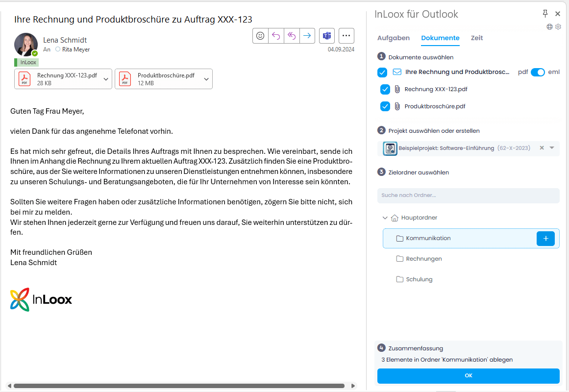
Task: Share the email to Microsoft Teams
Action: coord(326,35)
